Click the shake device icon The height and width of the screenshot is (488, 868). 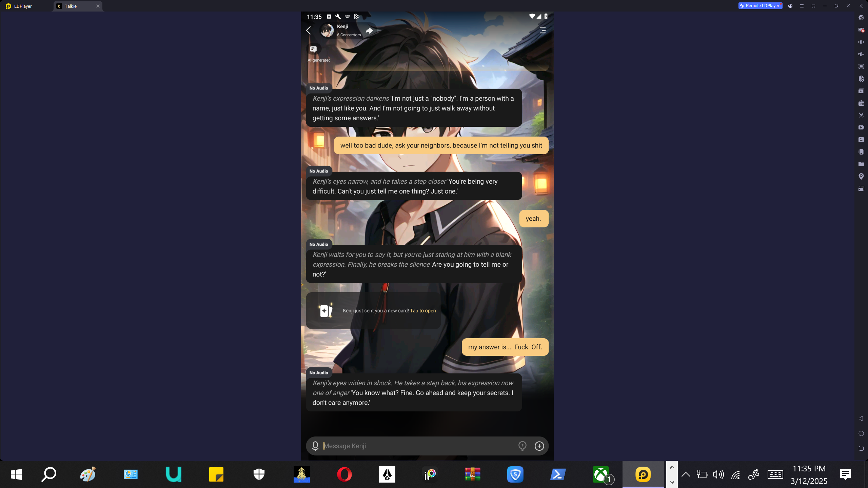(861, 152)
